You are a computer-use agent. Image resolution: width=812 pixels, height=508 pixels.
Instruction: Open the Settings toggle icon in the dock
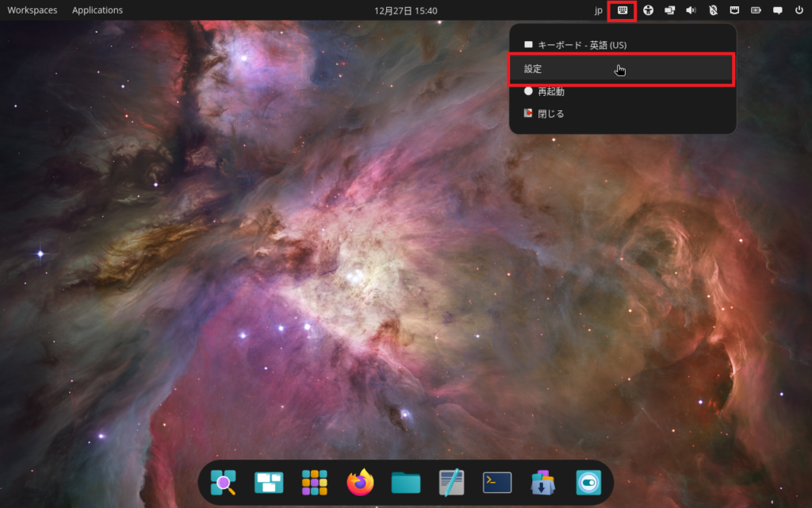pos(588,483)
